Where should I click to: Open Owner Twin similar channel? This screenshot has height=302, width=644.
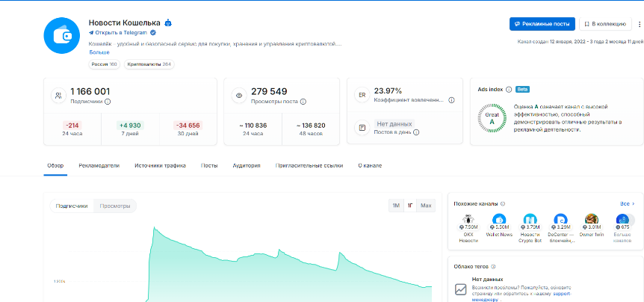pos(592,226)
